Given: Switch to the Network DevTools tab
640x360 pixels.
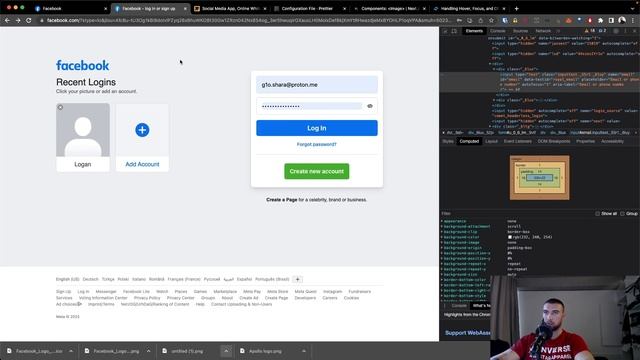Looking at the screenshot, I should 543,31.
